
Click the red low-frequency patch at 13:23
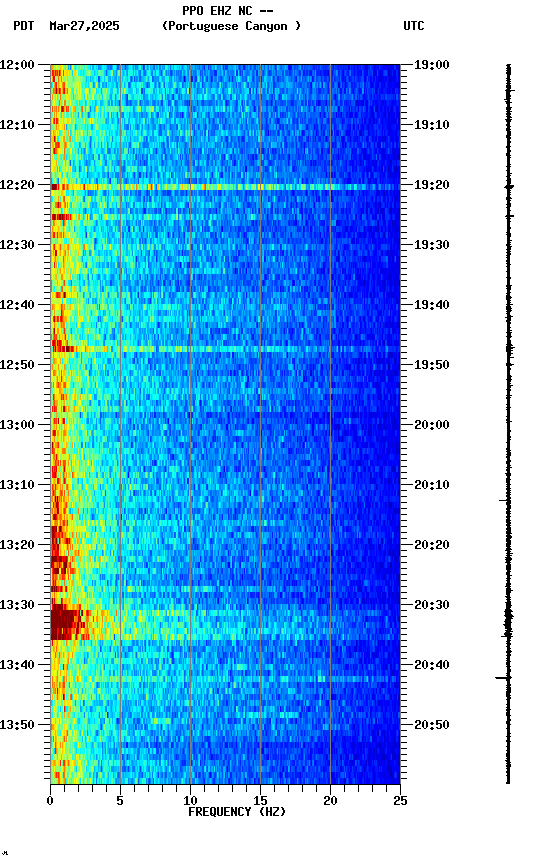pyautogui.click(x=59, y=565)
